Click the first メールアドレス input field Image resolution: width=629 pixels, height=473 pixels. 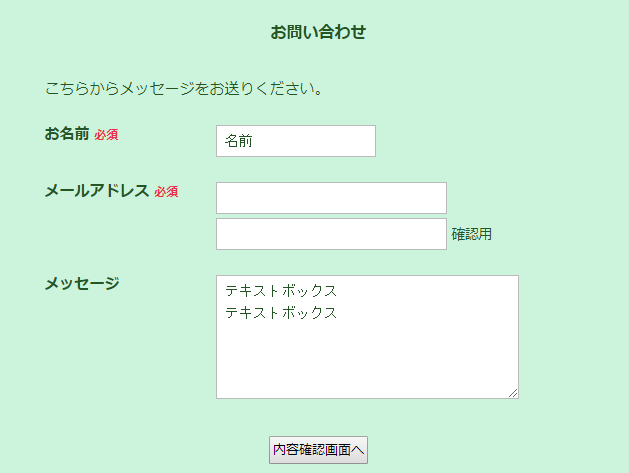tap(331, 198)
